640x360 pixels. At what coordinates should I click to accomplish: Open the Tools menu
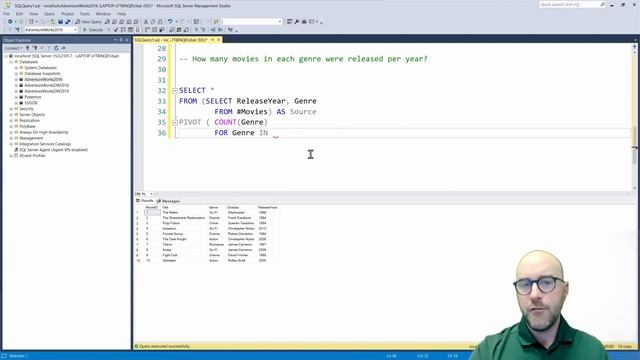84,14
